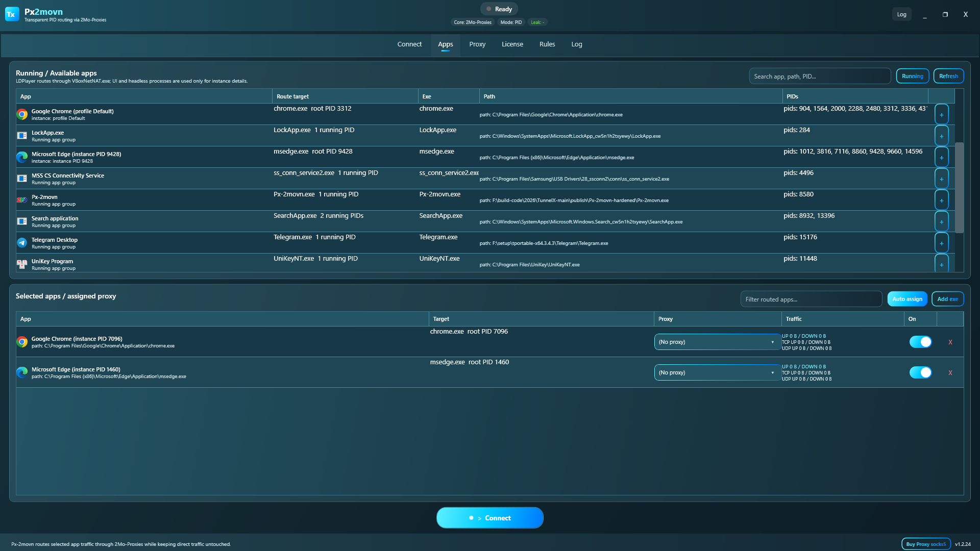Click Edge PID 1460 icon in selected apps
This screenshot has width=980, height=551.
tap(22, 372)
